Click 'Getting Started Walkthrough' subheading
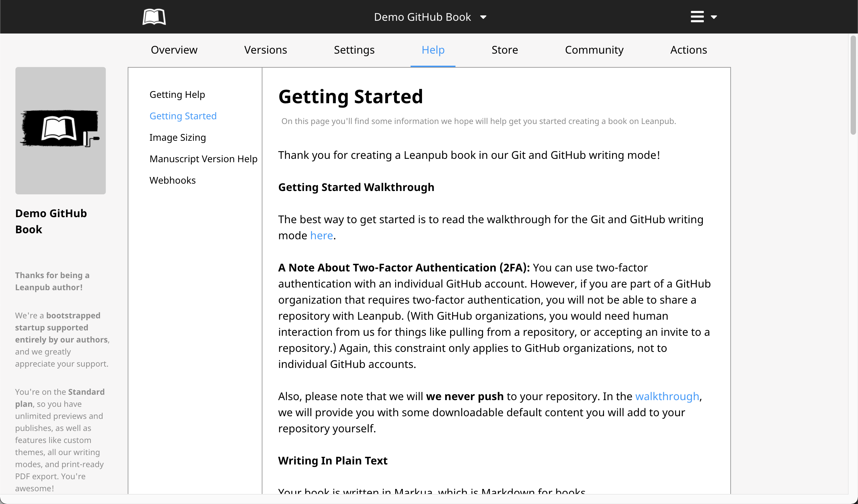The image size is (858, 504). coord(356,187)
